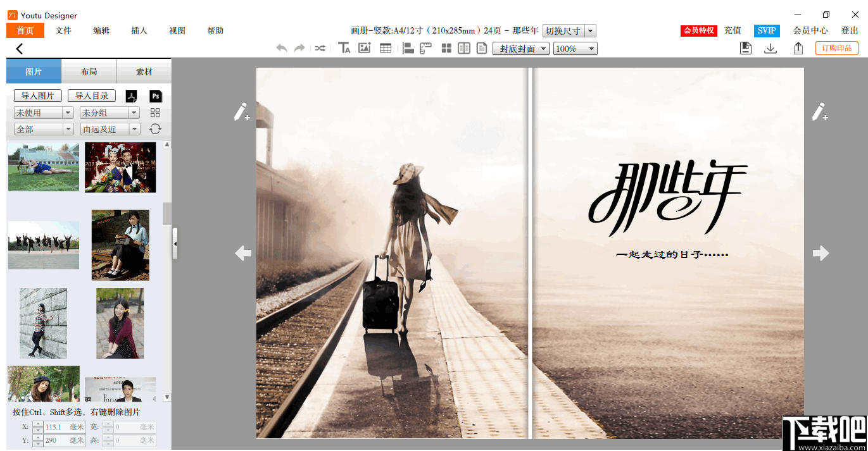Toggle single page view mode

(481, 48)
